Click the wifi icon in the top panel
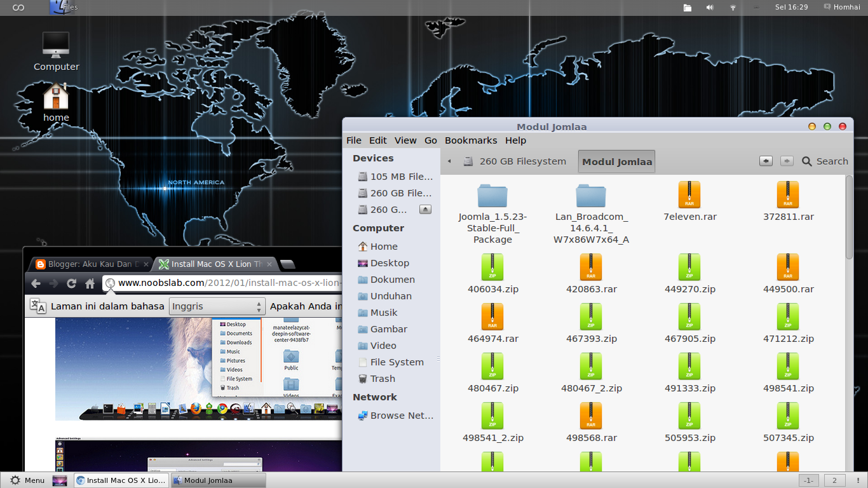 (732, 7)
